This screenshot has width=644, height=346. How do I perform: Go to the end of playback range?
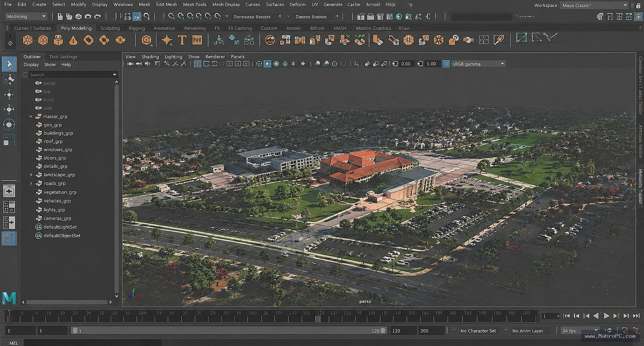tap(636, 316)
